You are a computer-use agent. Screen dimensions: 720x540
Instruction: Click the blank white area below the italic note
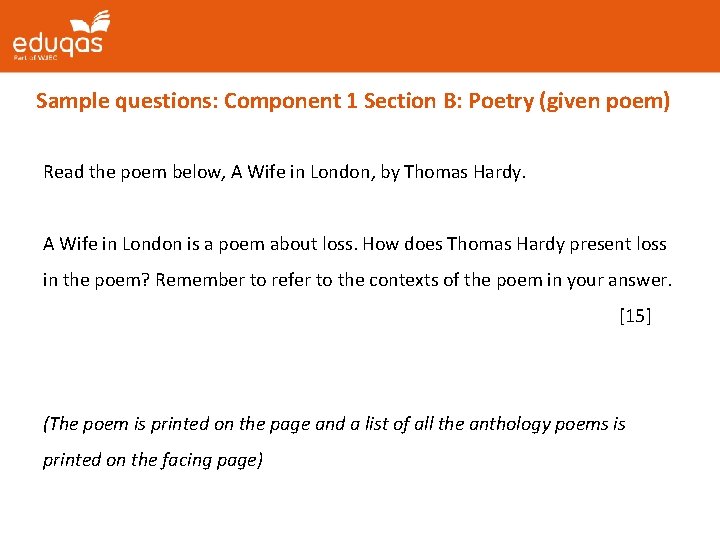click(360, 505)
